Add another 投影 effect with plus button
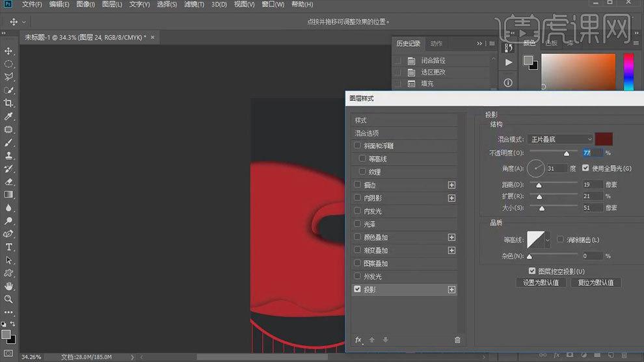This screenshot has height=362, width=644. 452,290
